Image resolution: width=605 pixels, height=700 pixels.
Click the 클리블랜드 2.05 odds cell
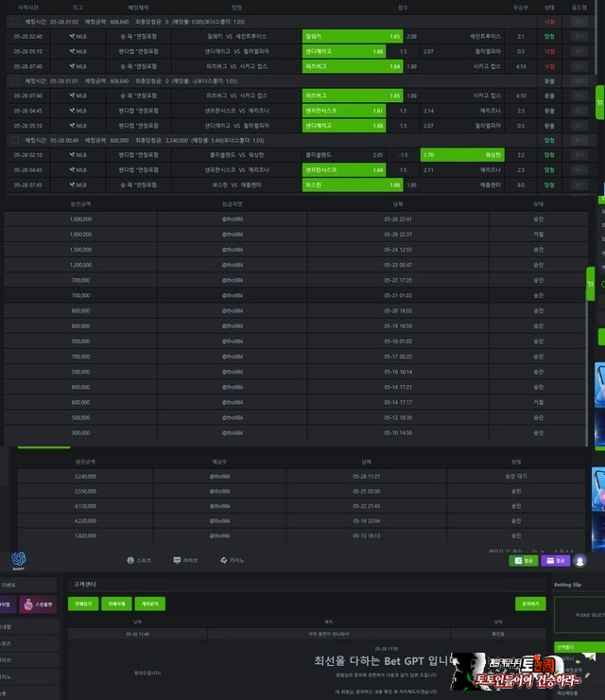pos(344,155)
